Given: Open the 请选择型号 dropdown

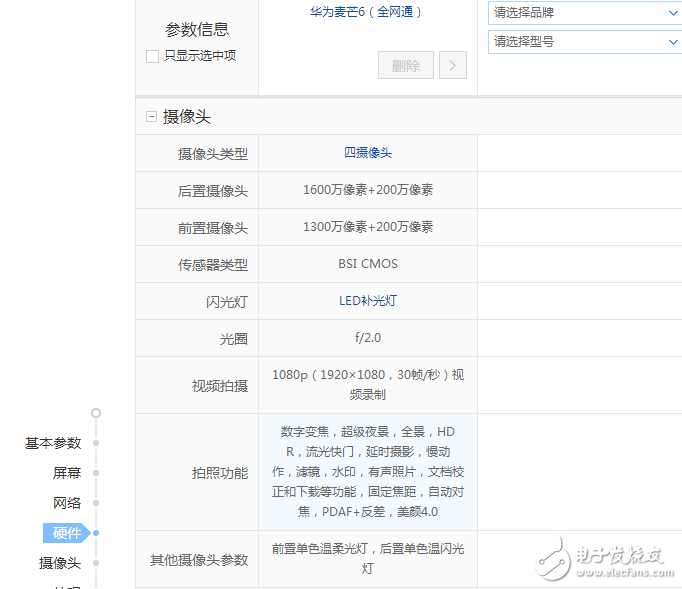Looking at the screenshot, I should tap(585, 42).
